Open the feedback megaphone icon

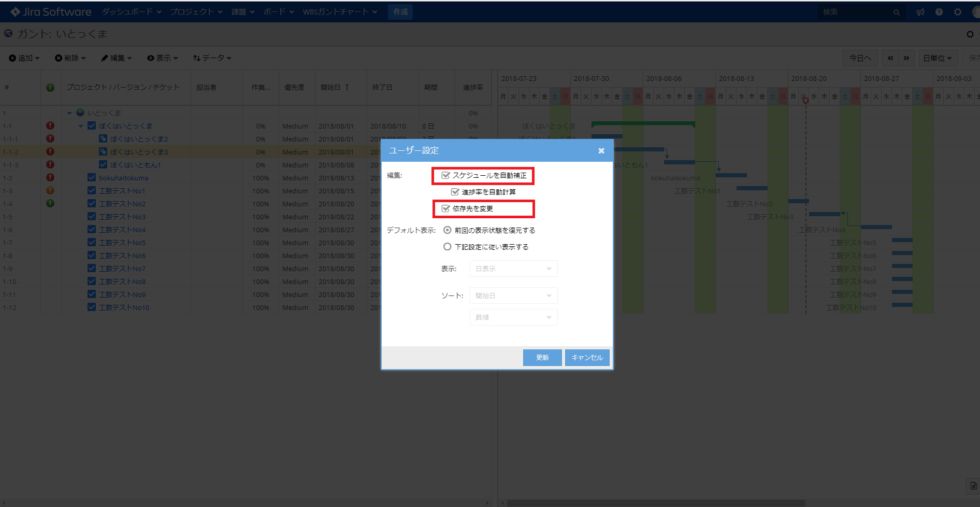pos(920,12)
